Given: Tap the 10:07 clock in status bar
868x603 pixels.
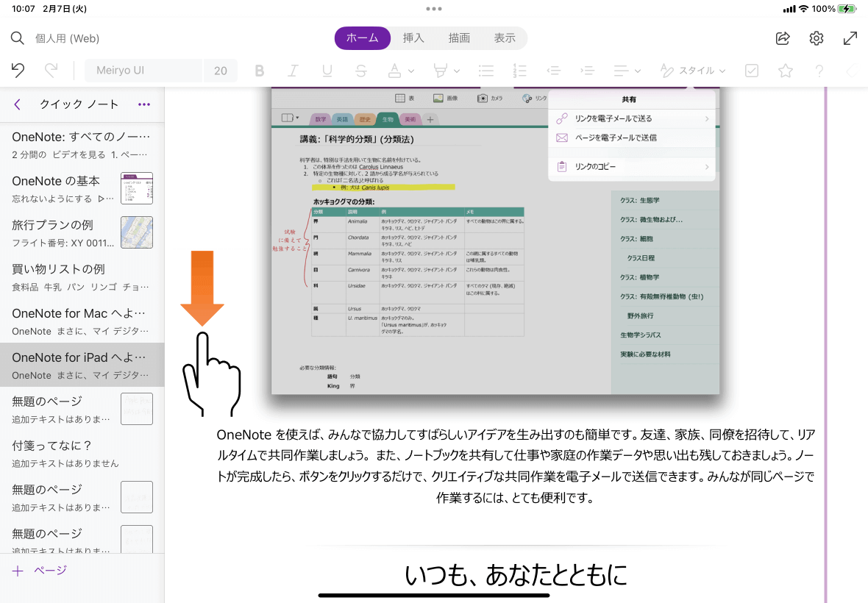Looking at the screenshot, I should tap(24, 9).
